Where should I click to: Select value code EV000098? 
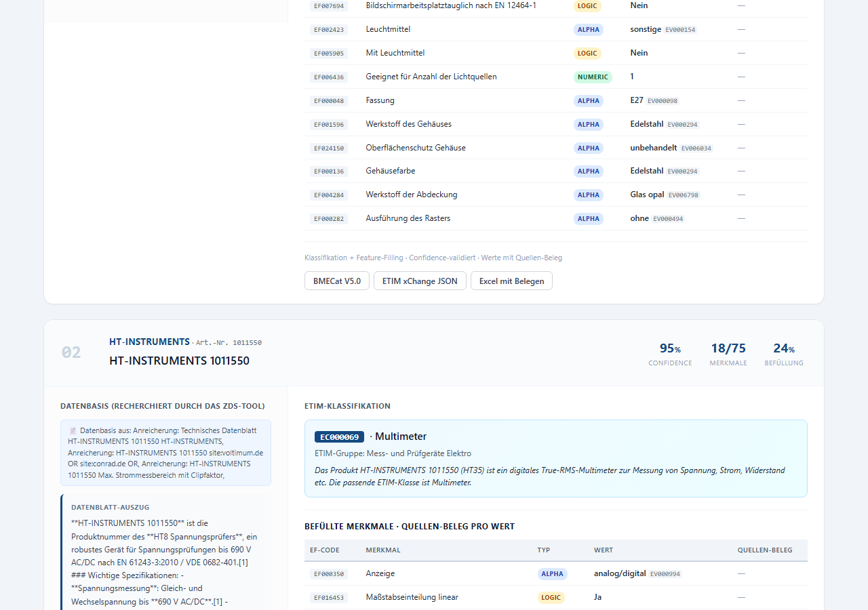(662, 101)
